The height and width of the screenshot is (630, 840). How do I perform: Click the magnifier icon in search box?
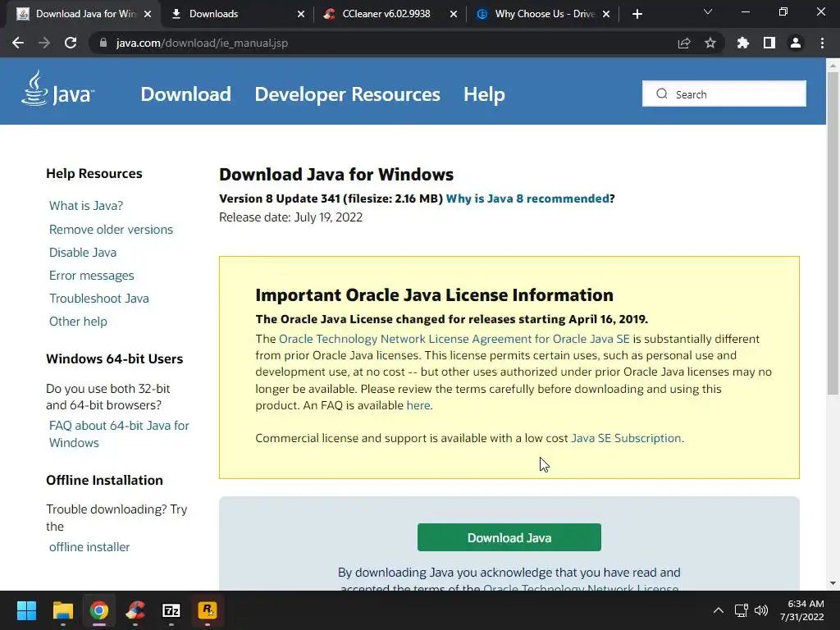662,94
